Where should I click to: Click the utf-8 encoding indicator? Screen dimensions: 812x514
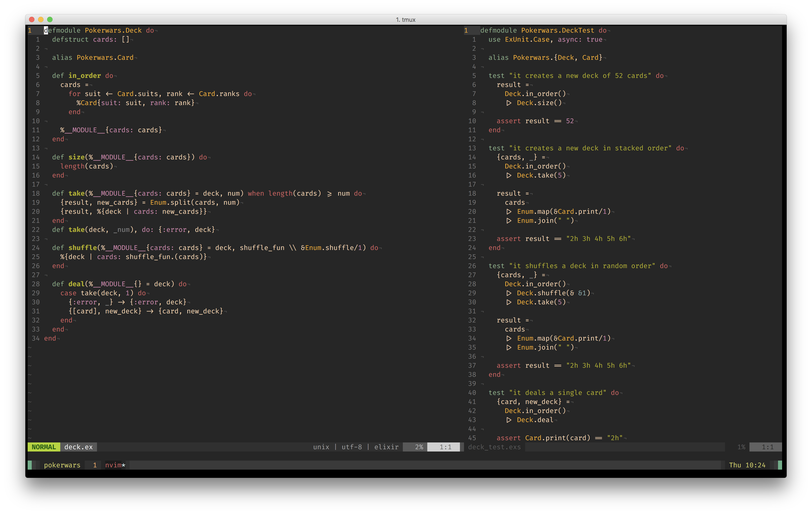coord(352,447)
